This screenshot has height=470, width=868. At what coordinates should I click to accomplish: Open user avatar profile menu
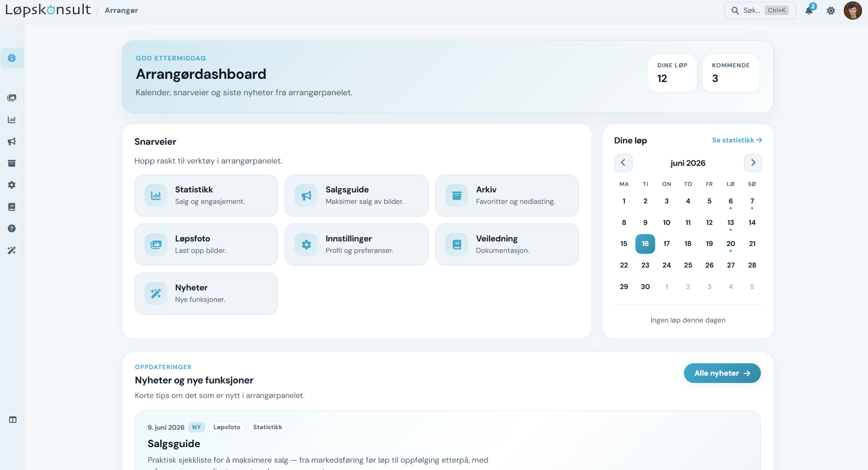pos(852,11)
